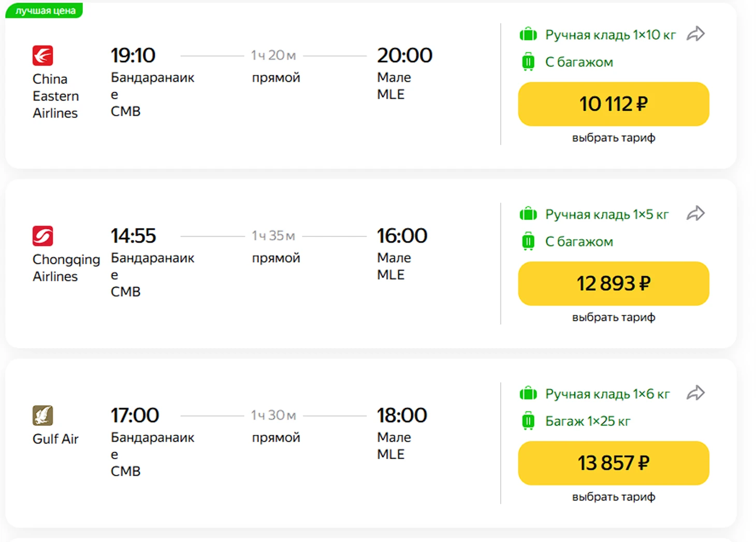756x542 pixels.
Task: Share the Gulf Air flight offer
Action: [695, 393]
